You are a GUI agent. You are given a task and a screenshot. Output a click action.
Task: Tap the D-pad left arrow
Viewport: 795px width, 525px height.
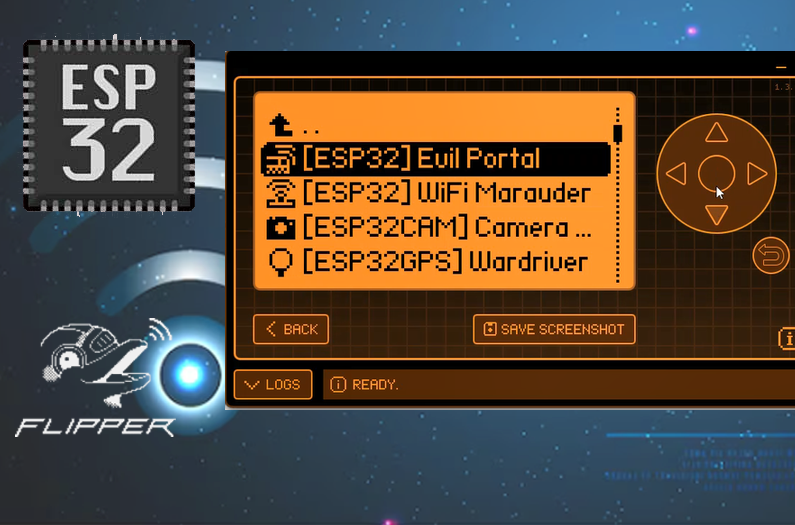(x=676, y=174)
